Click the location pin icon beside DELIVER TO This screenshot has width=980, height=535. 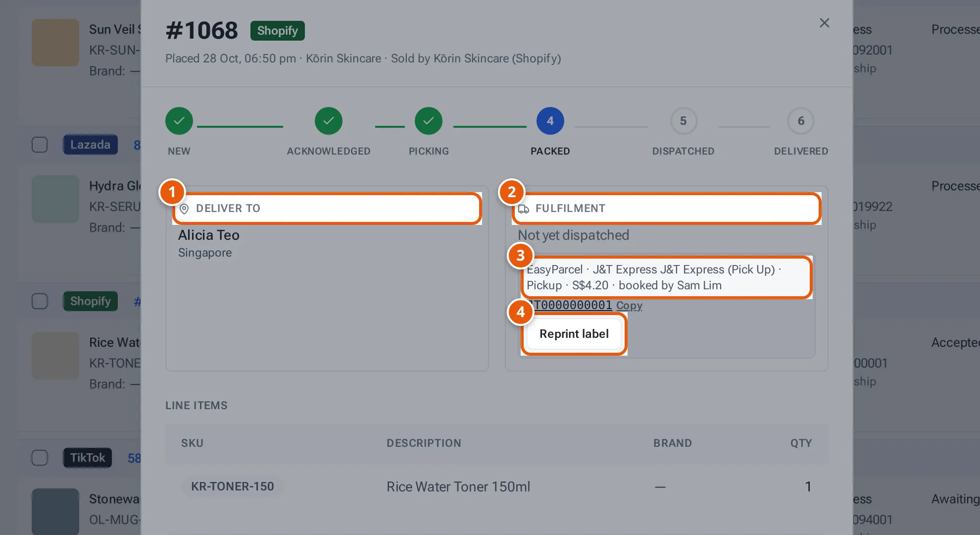click(x=184, y=209)
